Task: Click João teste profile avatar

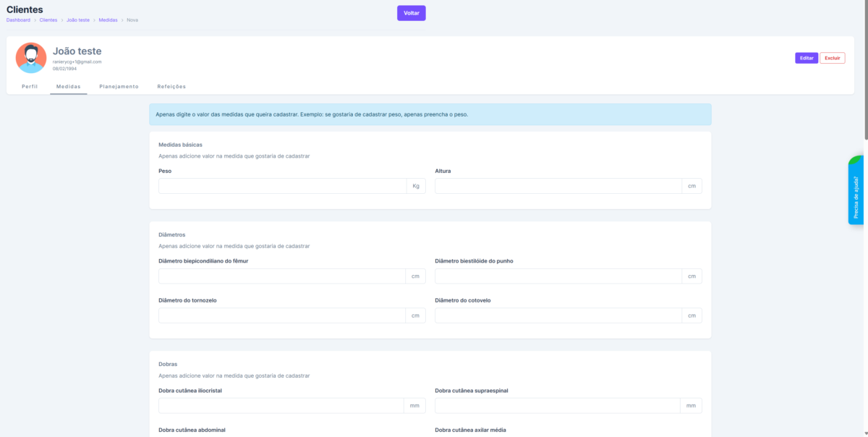Action: pos(31,58)
